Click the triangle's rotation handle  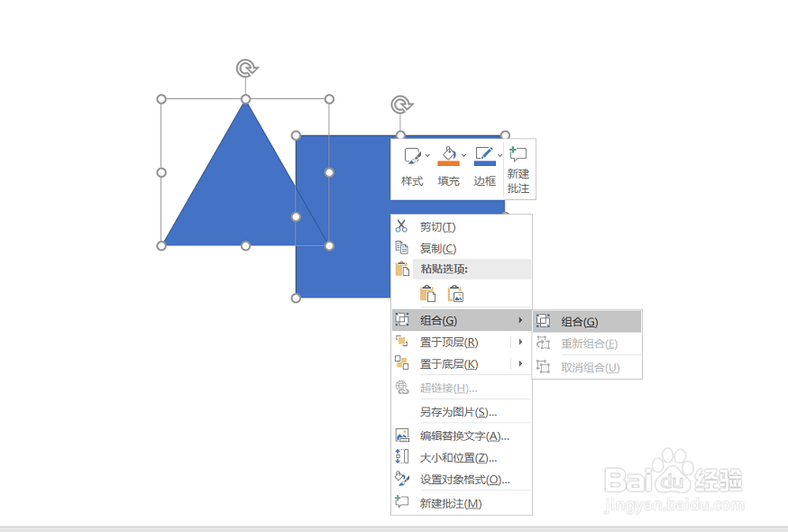point(247,68)
